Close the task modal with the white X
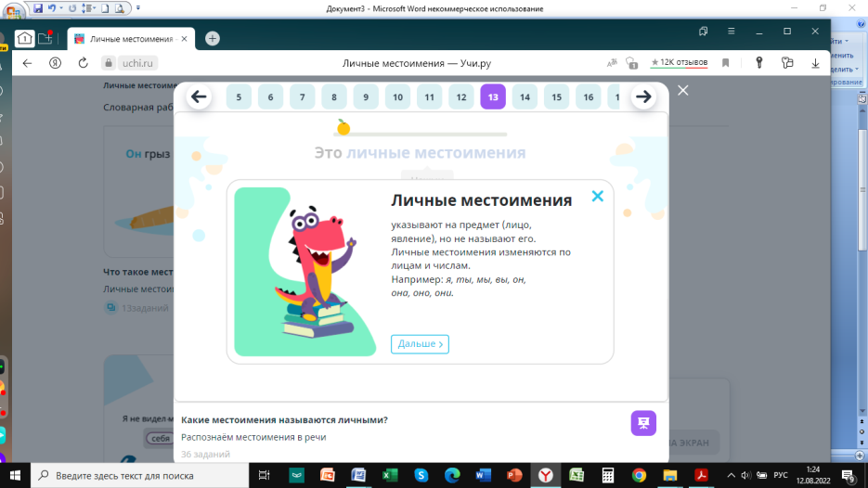 683,90
